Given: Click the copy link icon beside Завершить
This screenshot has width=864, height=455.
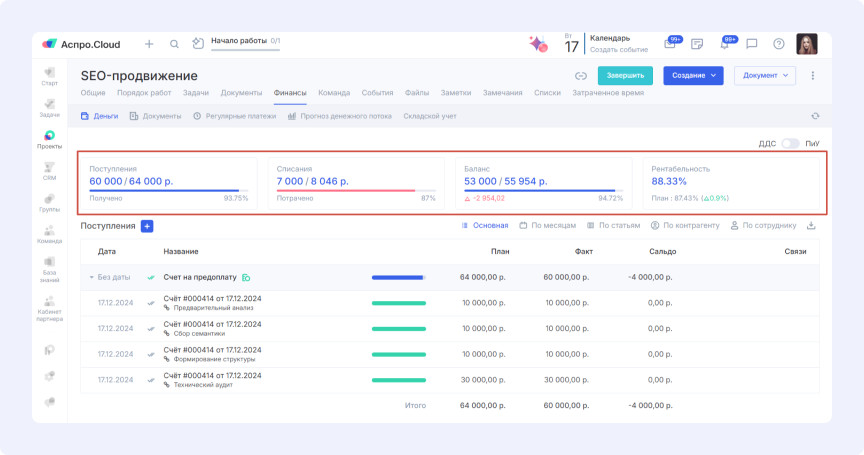Looking at the screenshot, I should (580, 75).
